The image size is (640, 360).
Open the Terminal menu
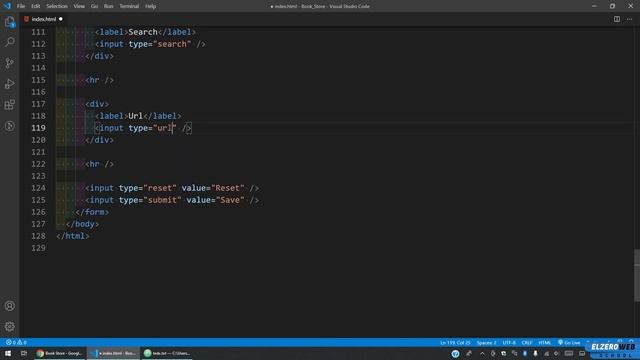(129, 6)
